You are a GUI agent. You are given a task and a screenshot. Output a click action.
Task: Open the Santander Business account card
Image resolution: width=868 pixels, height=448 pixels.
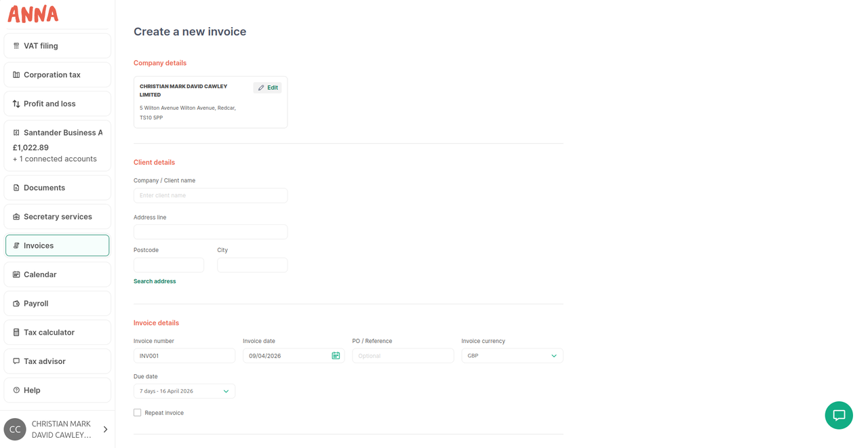click(x=58, y=146)
